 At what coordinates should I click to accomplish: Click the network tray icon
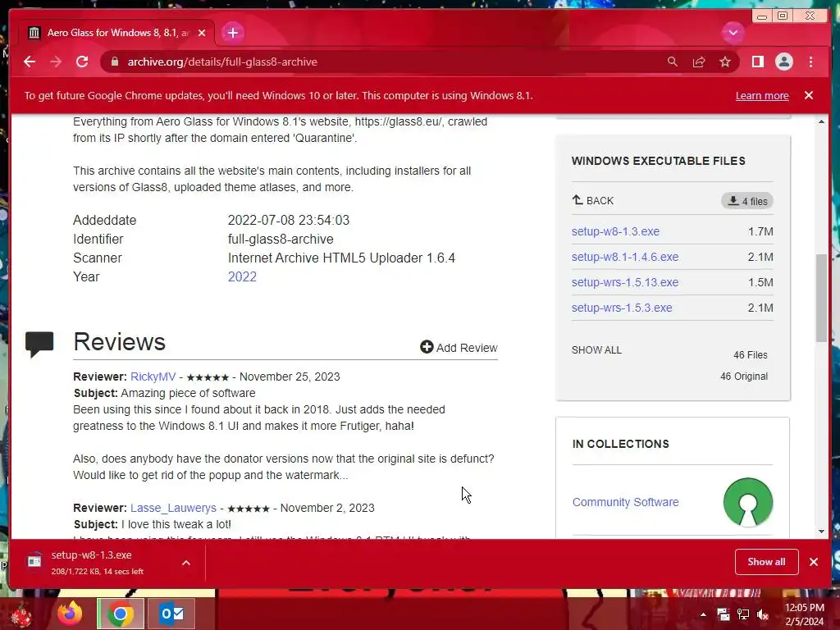743,614
